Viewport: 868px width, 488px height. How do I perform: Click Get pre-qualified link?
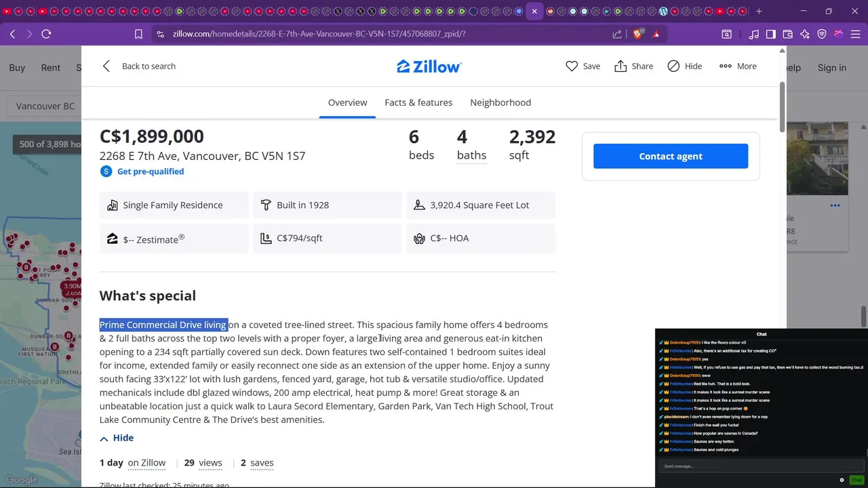click(150, 171)
